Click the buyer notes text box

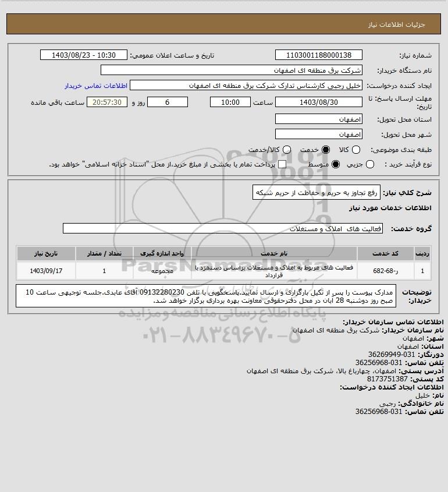tap(206, 296)
